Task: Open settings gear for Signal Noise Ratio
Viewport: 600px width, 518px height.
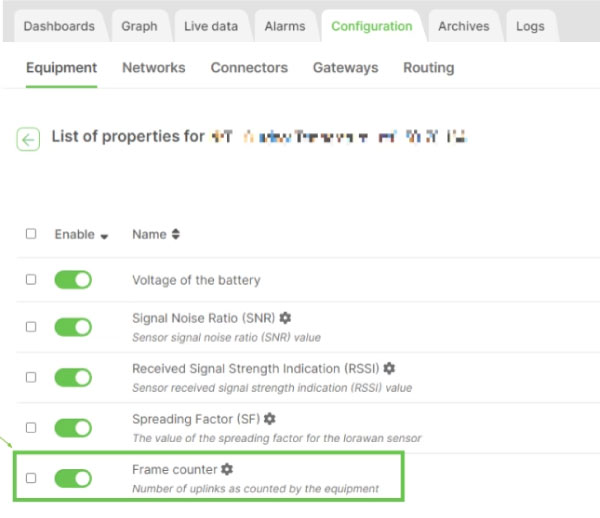Action: point(286,318)
